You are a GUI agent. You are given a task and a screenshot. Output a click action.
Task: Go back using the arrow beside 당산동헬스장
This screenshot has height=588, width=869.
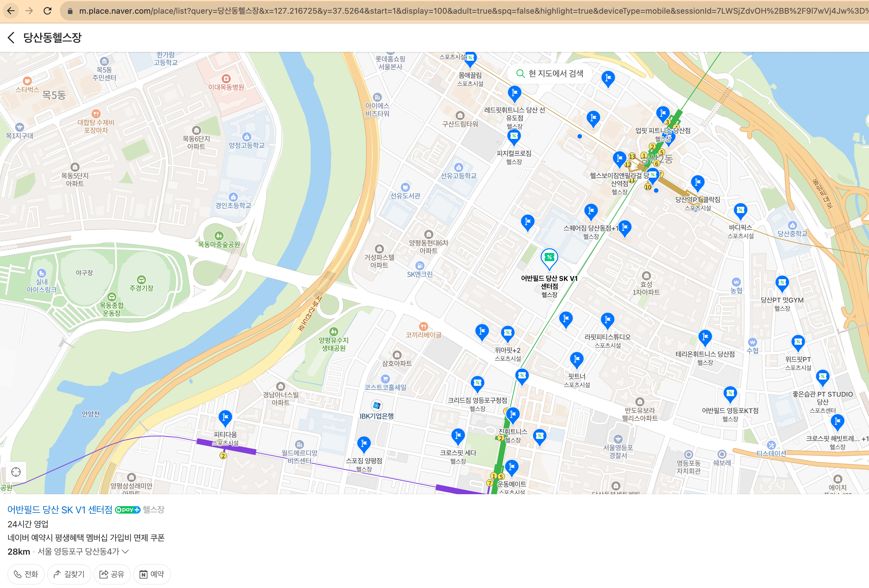(x=11, y=37)
